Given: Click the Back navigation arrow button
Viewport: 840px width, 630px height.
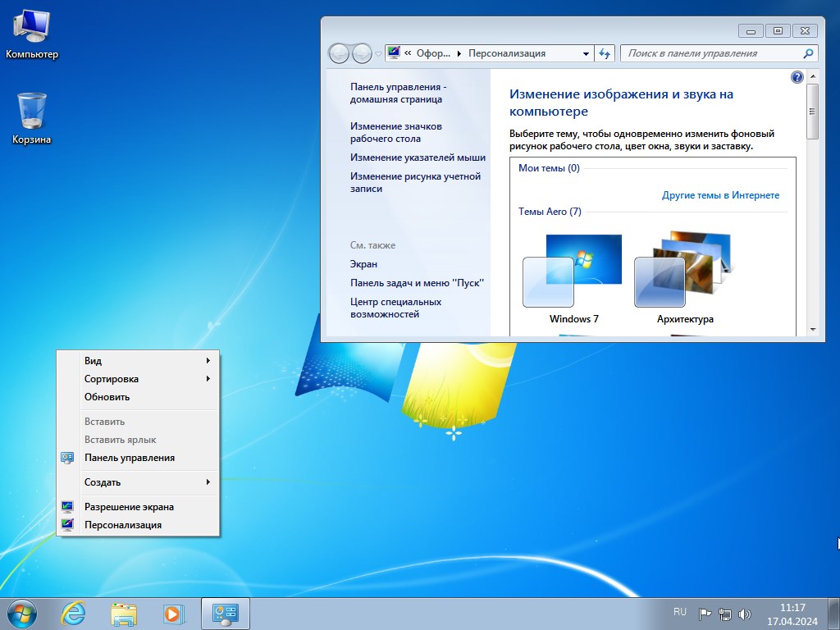Looking at the screenshot, I should 339,53.
